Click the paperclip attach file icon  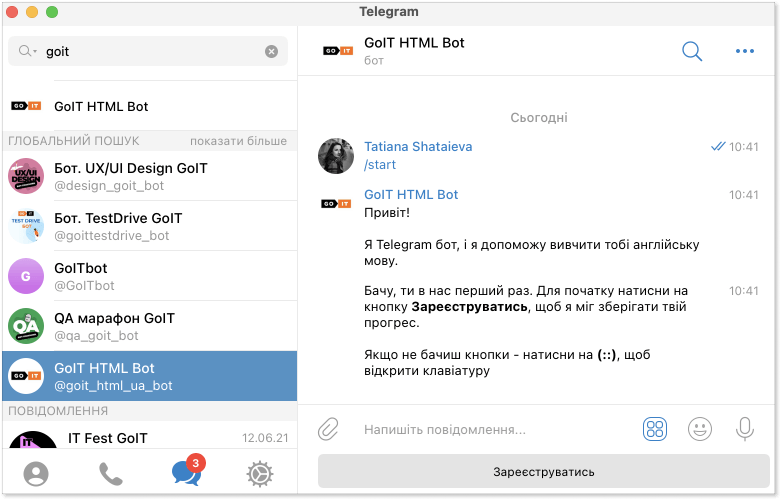tap(328, 429)
